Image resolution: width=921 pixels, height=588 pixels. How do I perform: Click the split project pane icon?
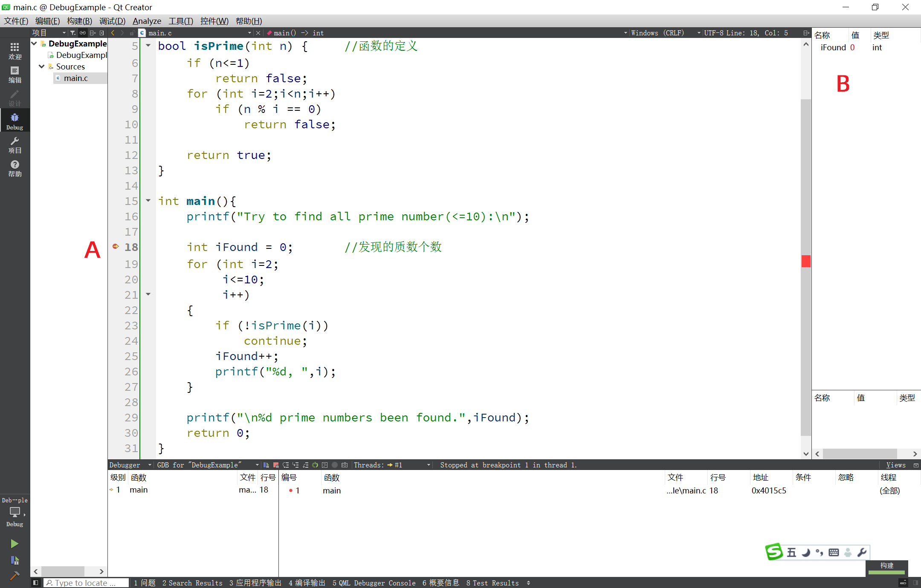pyautogui.click(x=93, y=33)
